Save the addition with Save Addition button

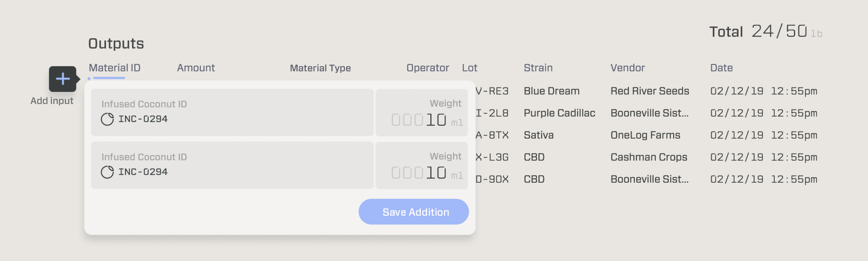(414, 212)
